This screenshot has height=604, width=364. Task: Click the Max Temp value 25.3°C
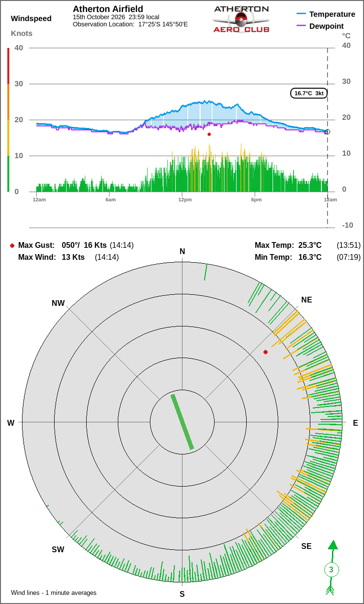tap(310, 245)
